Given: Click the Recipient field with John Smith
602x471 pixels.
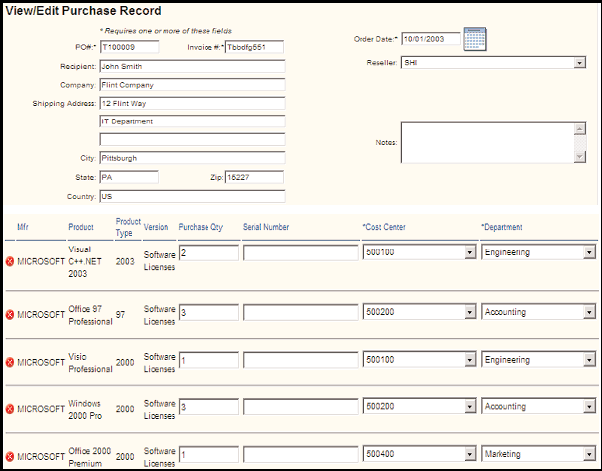Looking at the screenshot, I should [192, 66].
